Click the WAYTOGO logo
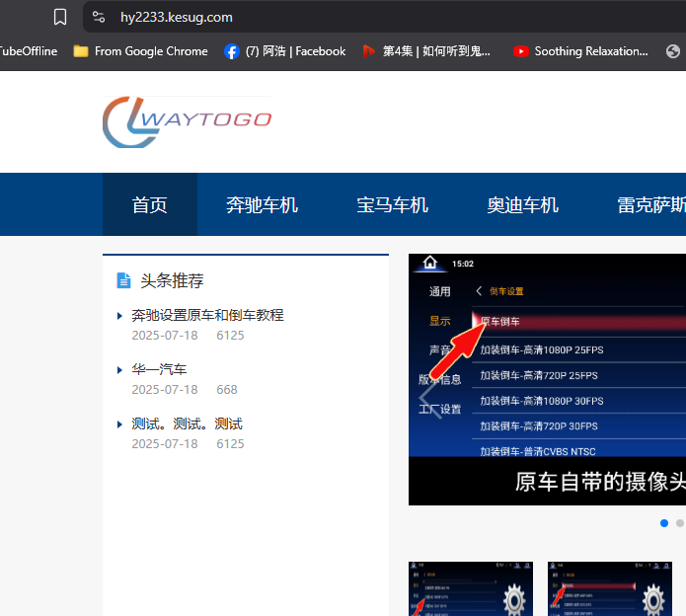Viewport: 686px width, 616px height. coord(187,121)
